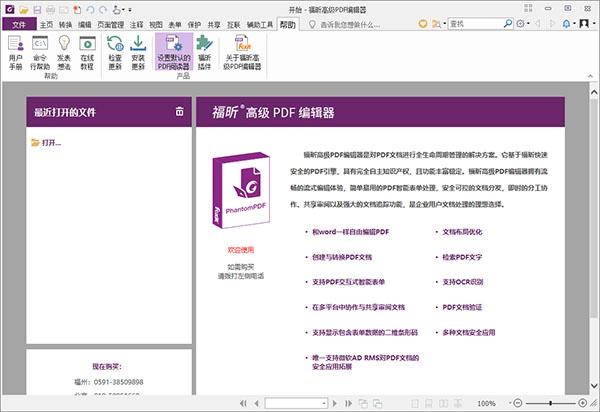Click the ribbon display options icon in title bar
This screenshot has width=600, height=412.
[x=528, y=8]
